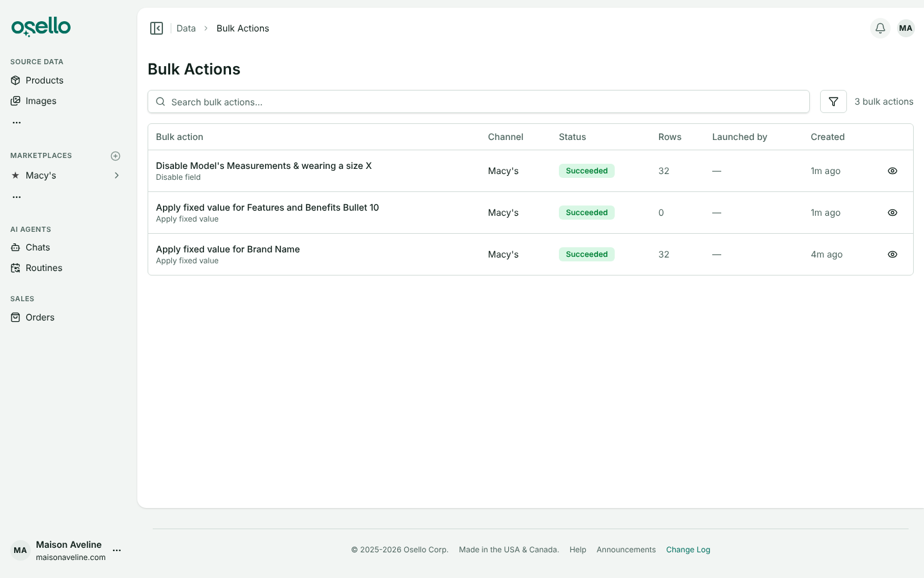Open Products in the sidebar

(x=44, y=80)
